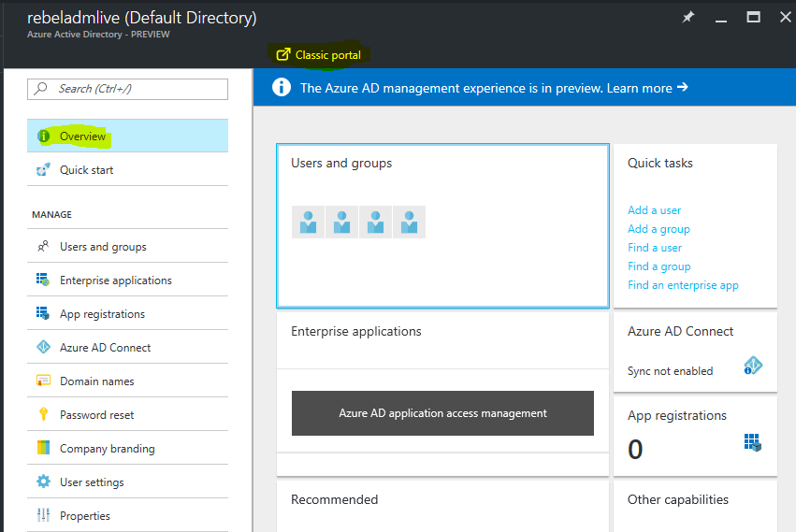This screenshot has height=532, width=796.
Task: Click the Domain names sidebar icon
Action: coord(44,381)
